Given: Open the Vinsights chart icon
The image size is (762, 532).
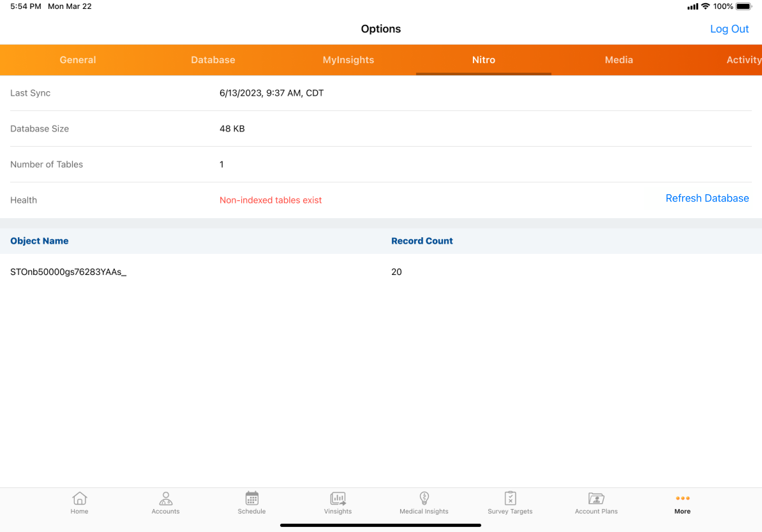Looking at the screenshot, I should (338, 498).
